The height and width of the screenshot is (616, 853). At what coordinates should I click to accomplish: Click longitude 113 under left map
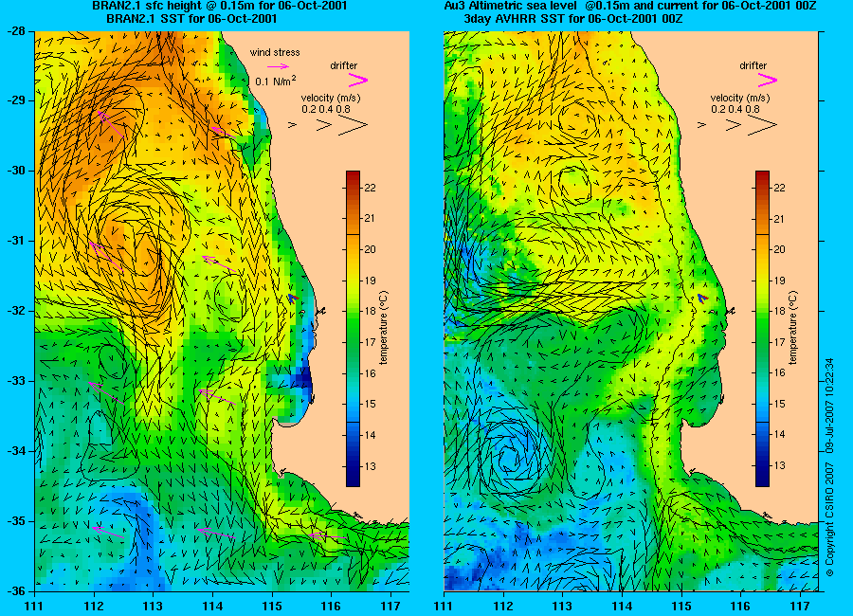tap(153, 607)
